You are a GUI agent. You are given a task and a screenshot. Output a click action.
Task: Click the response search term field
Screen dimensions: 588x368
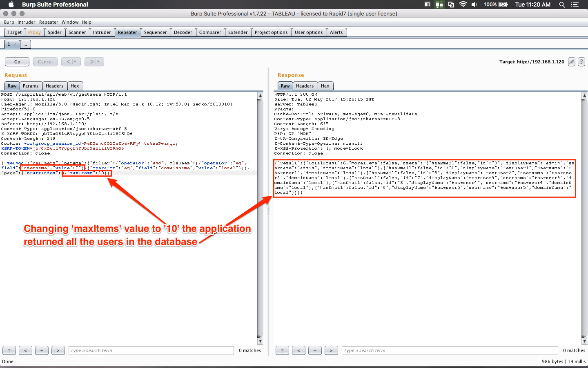tap(450, 350)
